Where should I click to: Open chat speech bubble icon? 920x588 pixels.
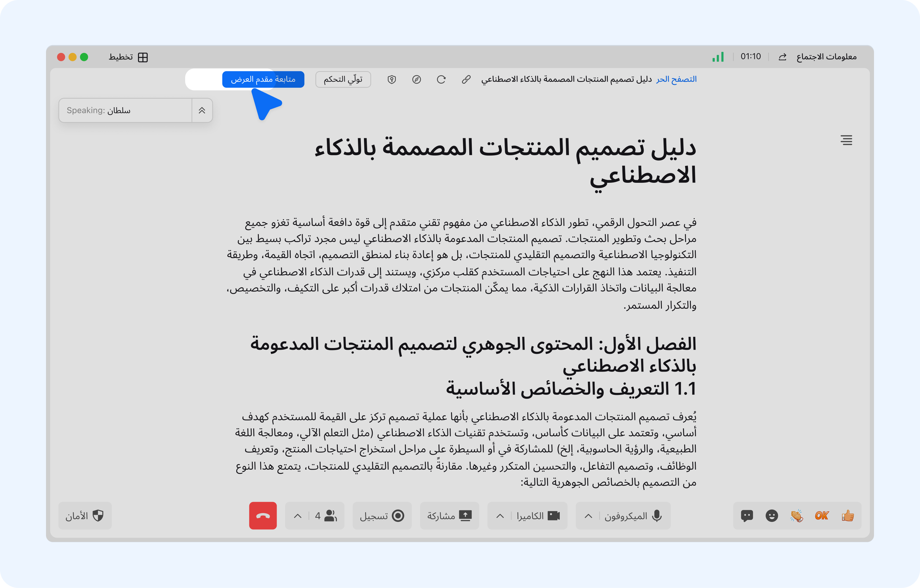click(x=747, y=516)
